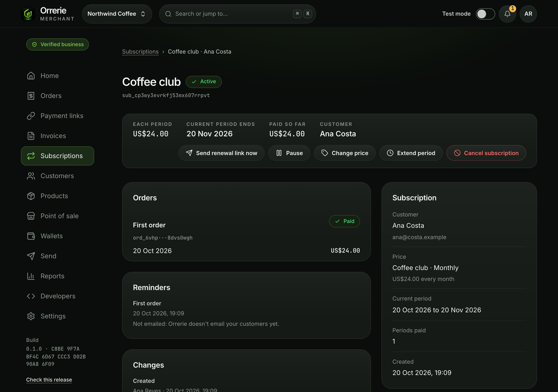The width and height of the screenshot is (558, 392).
Task: Click Change price button
Action: click(345, 153)
